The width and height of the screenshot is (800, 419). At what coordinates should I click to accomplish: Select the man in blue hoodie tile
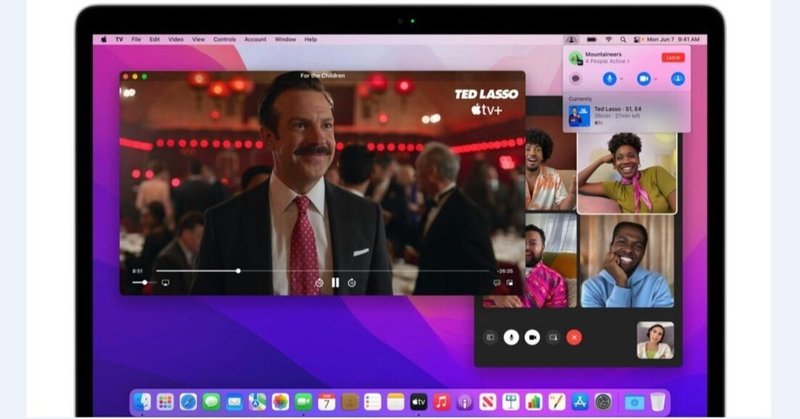(627, 261)
